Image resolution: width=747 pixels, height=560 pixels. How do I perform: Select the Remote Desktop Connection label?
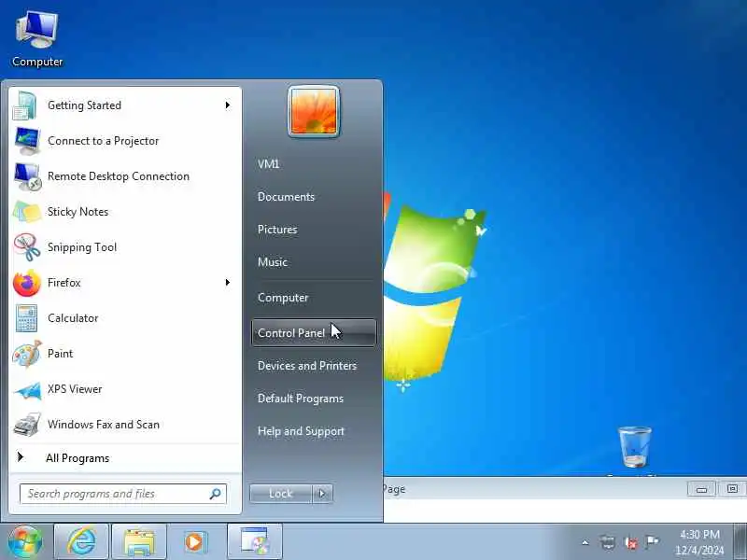pos(119,176)
